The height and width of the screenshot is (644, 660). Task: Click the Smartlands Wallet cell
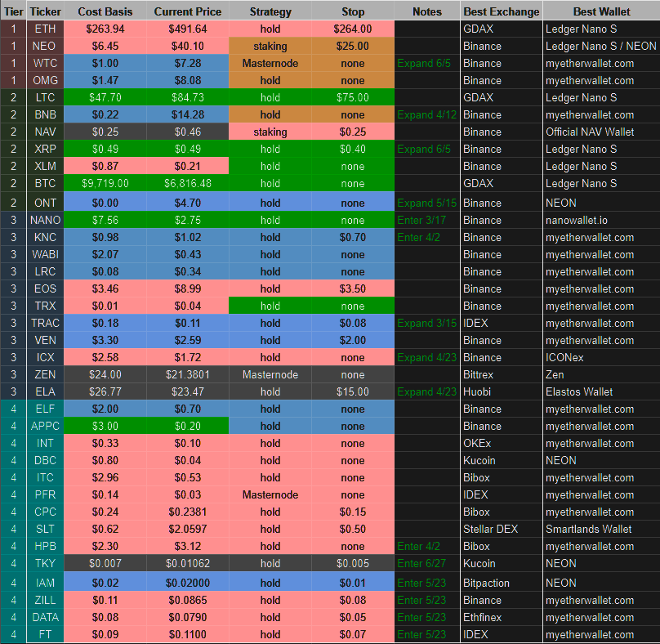coord(601,530)
